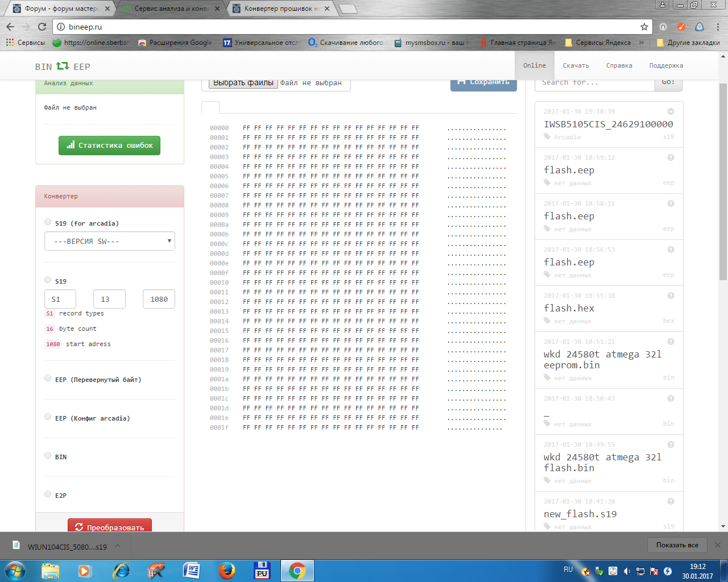
Task: Click the Сохранить button
Action: pos(483,83)
